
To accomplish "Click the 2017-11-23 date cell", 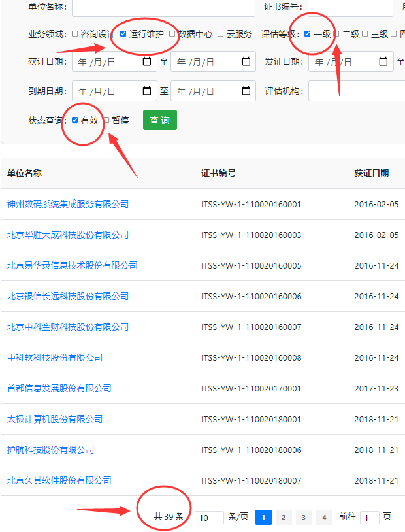I will (376, 388).
